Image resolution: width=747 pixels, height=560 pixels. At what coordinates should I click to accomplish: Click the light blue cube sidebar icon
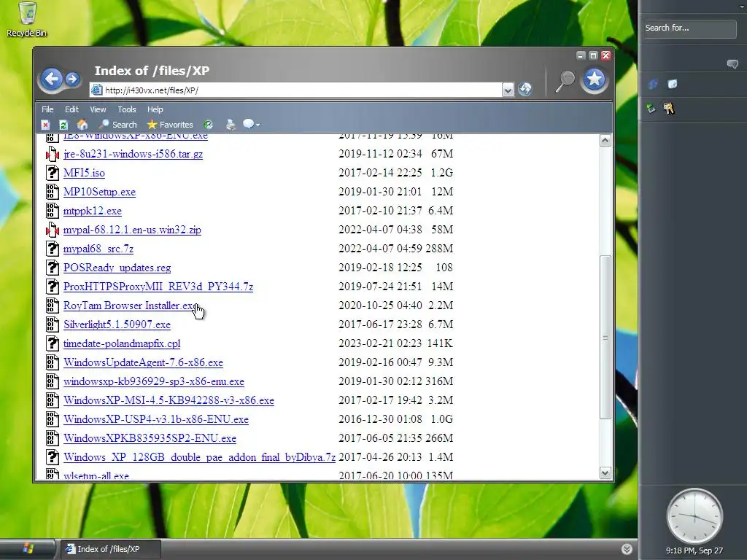(673, 84)
